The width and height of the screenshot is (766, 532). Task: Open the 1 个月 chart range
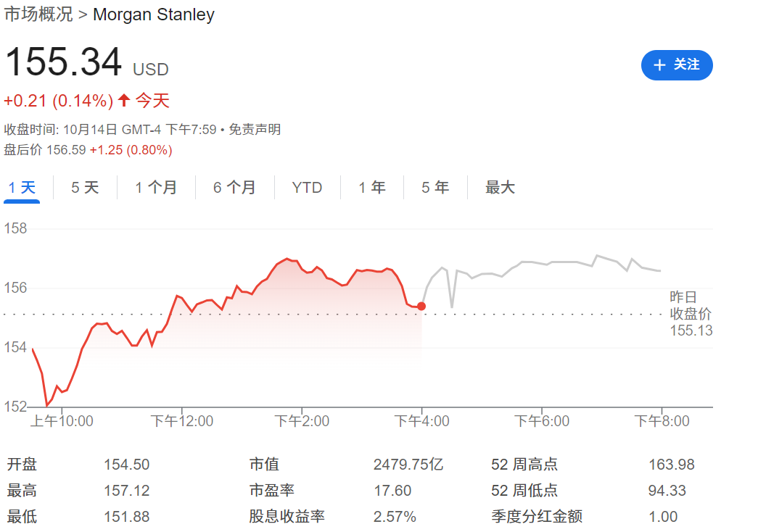pos(155,188)
